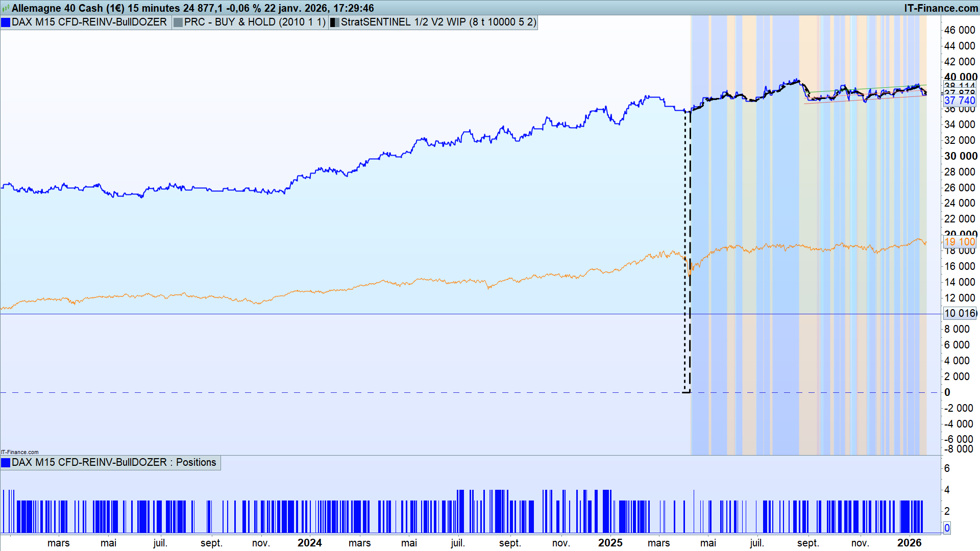Click the blue swatch of DAX M15 BullDOZER
The image size is (980, 551).
[x=6, y=22]
